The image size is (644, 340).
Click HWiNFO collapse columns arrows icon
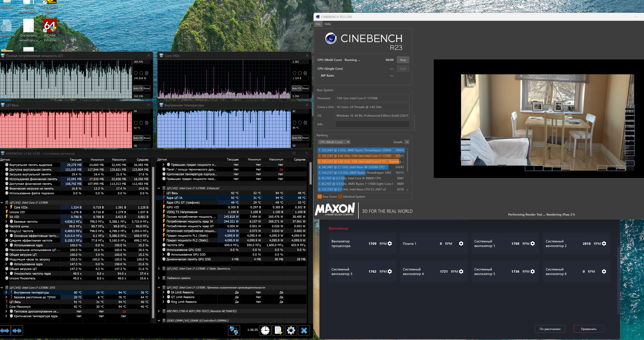pos(17,331)
